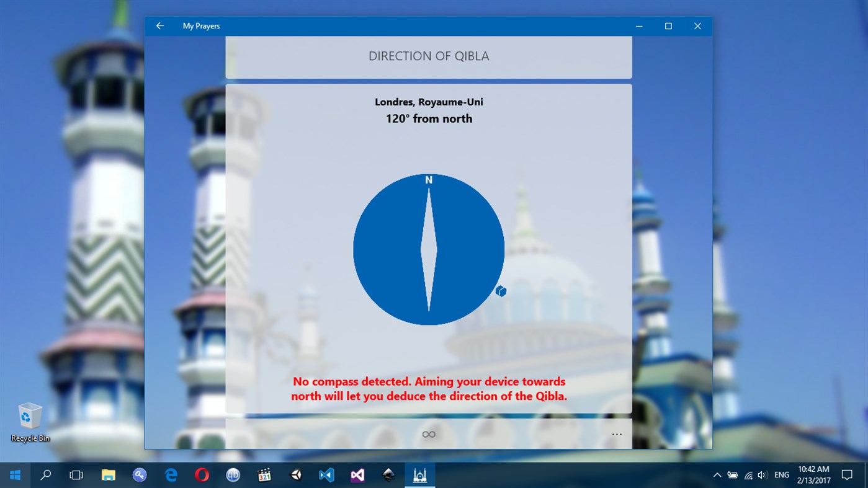Open Visual Studio
Screen dimensions: 868x488
pyautogui.click(x=357, y=474)
